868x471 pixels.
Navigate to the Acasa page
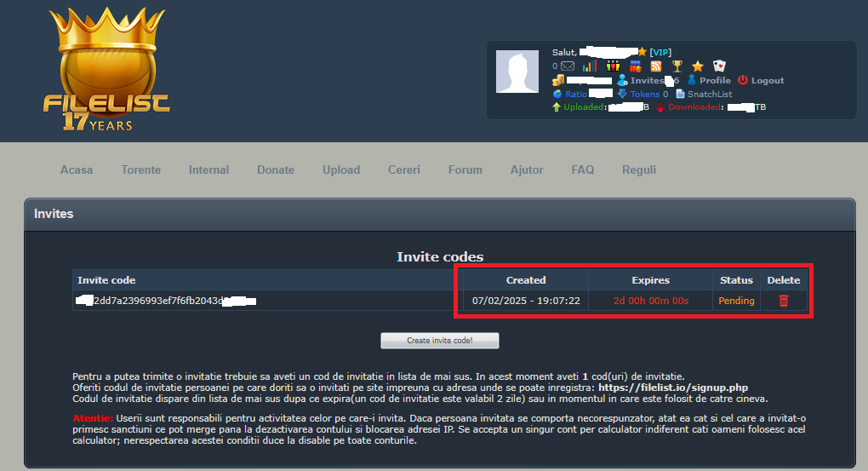pos(77,169)
